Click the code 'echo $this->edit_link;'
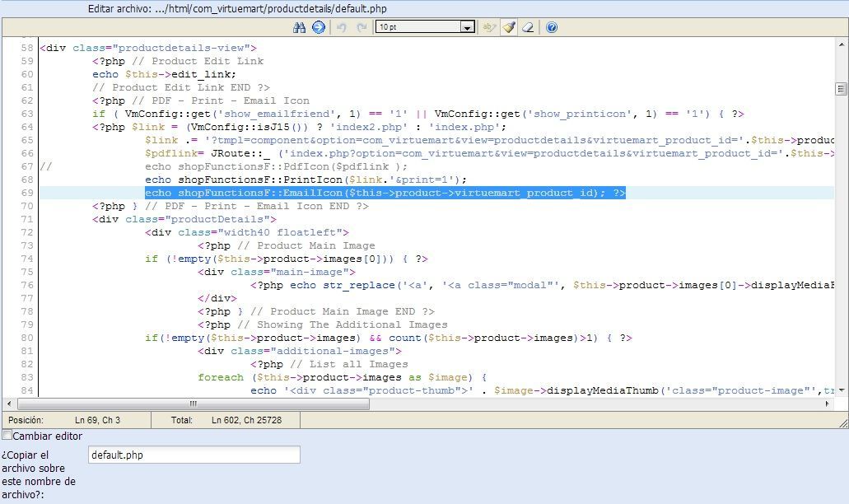849x504 pixels. click(x=164, y=74)
